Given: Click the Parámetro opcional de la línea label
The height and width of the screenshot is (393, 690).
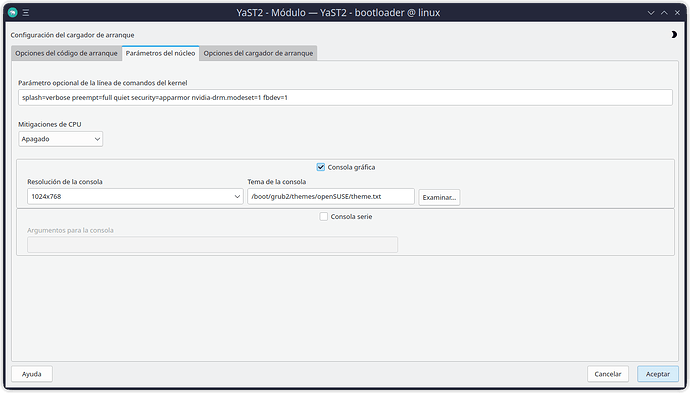Looking at the screenshot, I should pos(103,83).
